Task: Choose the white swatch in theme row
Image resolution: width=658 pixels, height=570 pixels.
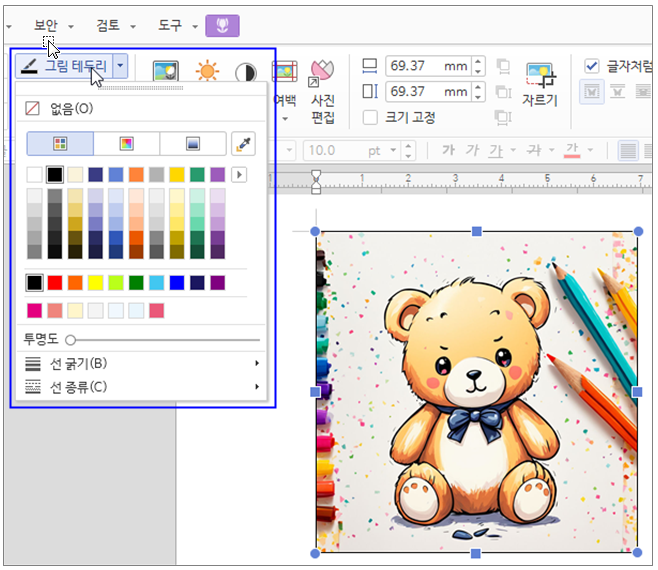Action: (x=34, y=175)
